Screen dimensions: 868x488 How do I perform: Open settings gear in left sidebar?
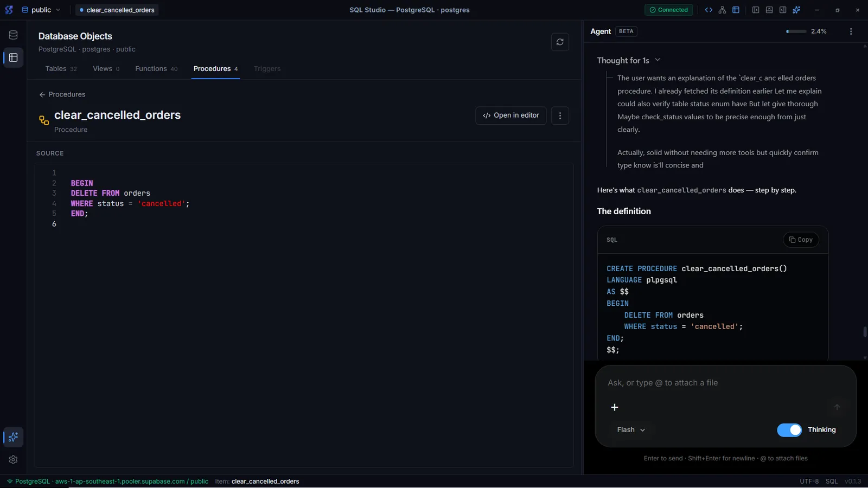point(14,459)
